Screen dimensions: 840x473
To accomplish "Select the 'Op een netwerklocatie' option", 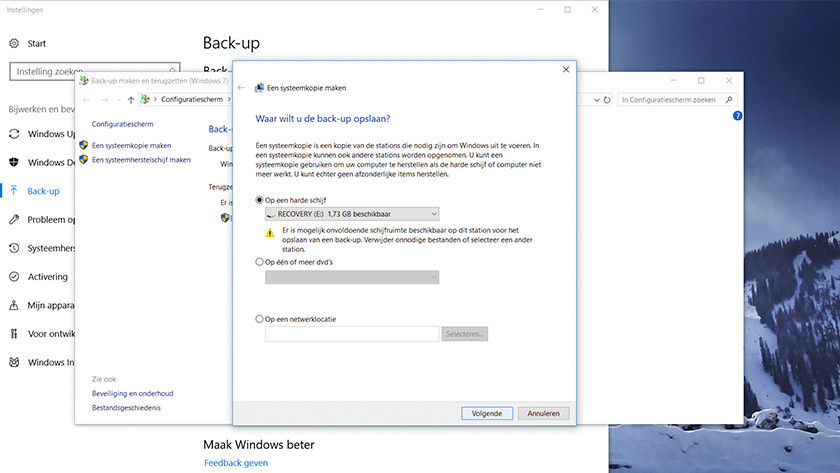I will coord(260,319).
